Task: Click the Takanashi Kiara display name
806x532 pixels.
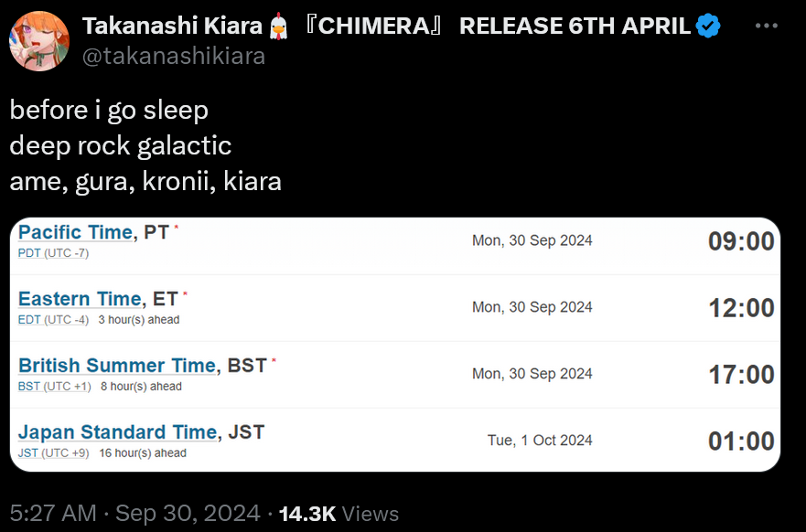Action: click(x=172, y=26)
